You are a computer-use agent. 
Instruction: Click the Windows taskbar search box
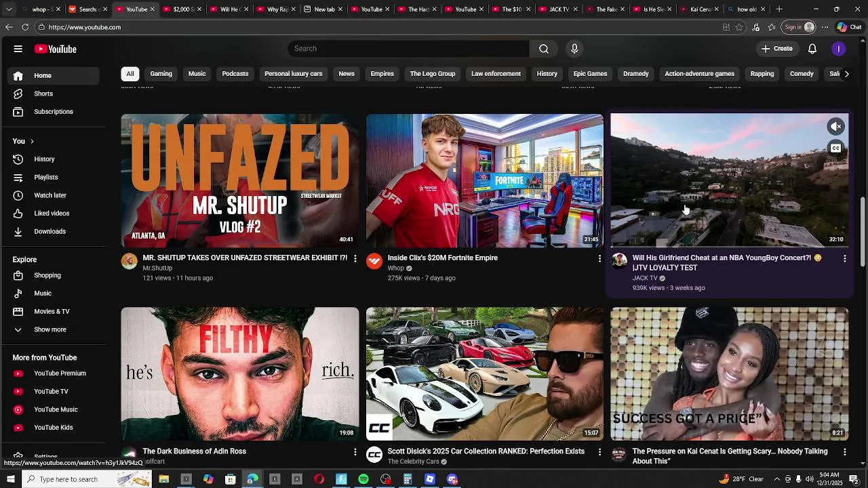[x=87, y=479]
